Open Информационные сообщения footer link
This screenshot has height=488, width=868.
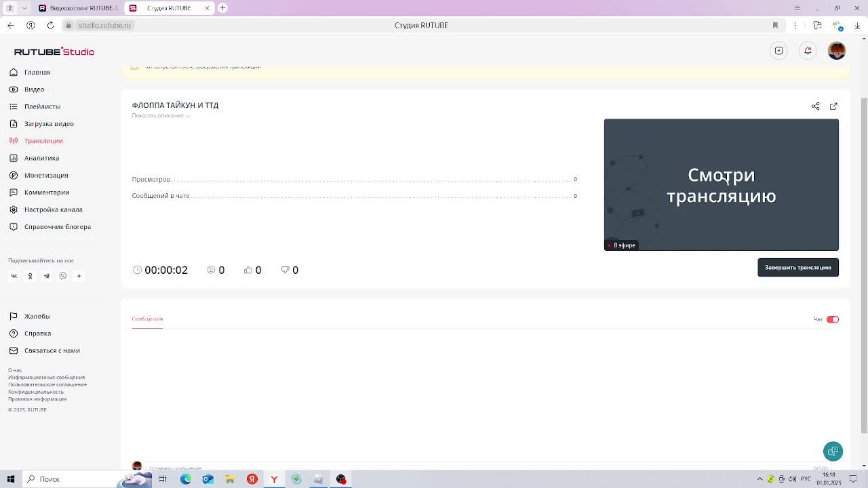[46, 378]
